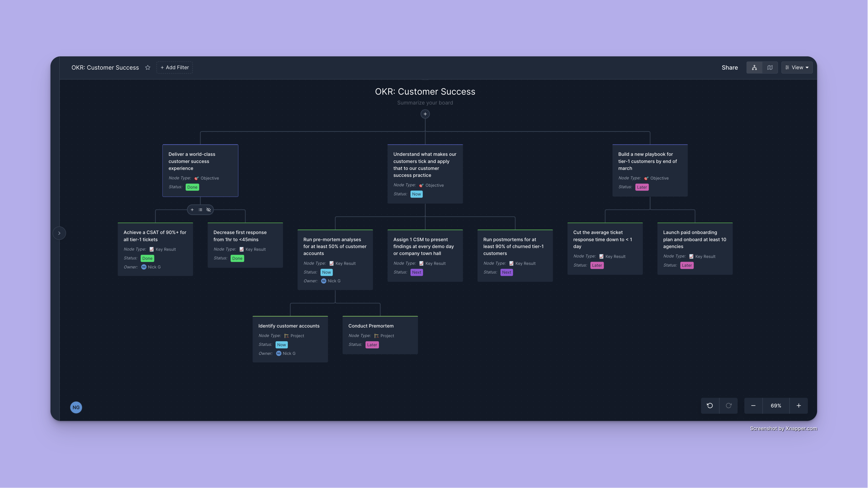Switch to tree view mode
The height and width of the screenshot is (488, 868).
click(754, 67)
